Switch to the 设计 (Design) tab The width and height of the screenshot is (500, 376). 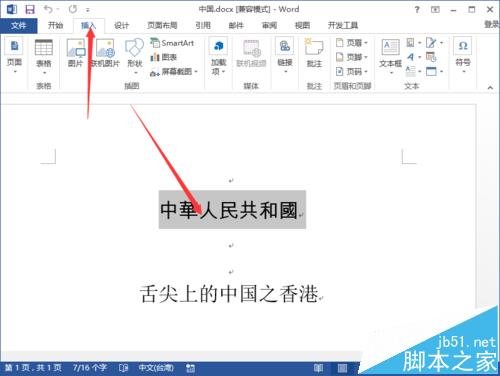click(x=121, y=25)
